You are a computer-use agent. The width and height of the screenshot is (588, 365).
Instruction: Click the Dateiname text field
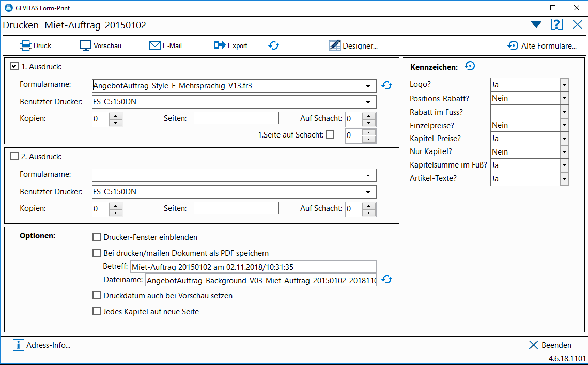[260, 280]
